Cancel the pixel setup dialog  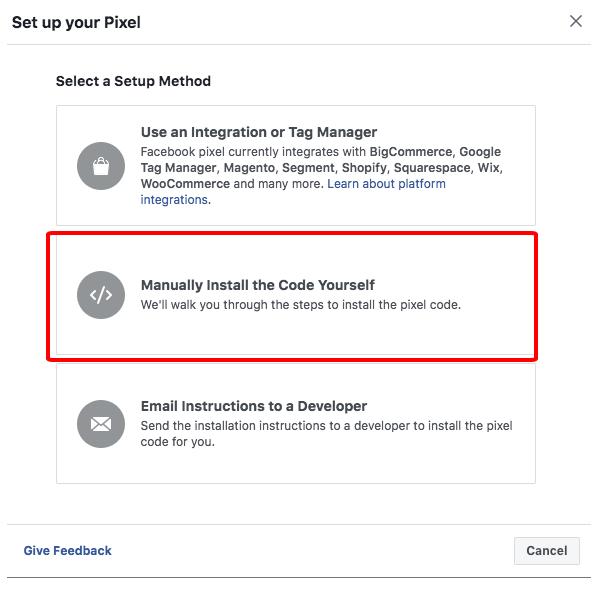pos(547,551)
